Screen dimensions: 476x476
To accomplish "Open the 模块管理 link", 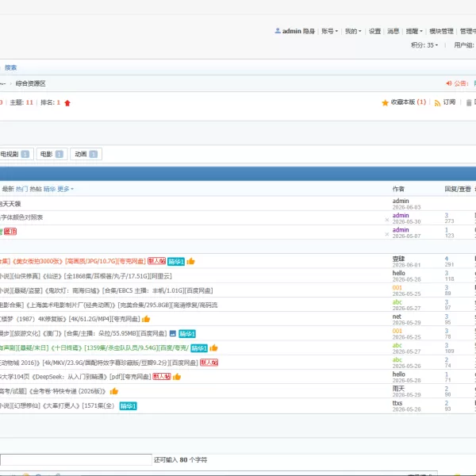I will point(441,31).
